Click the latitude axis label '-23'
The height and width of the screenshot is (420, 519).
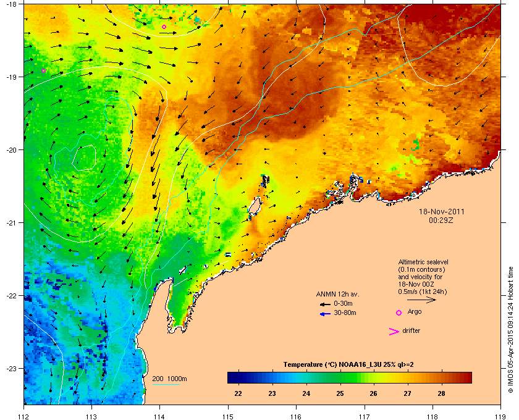pos(12,368)
